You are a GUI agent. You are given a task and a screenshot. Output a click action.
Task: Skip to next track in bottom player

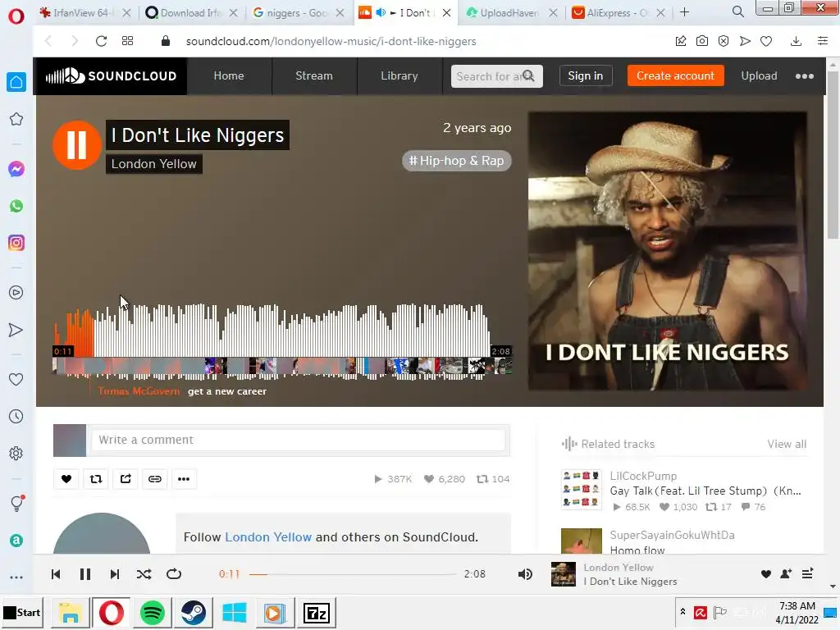[114, 574]
